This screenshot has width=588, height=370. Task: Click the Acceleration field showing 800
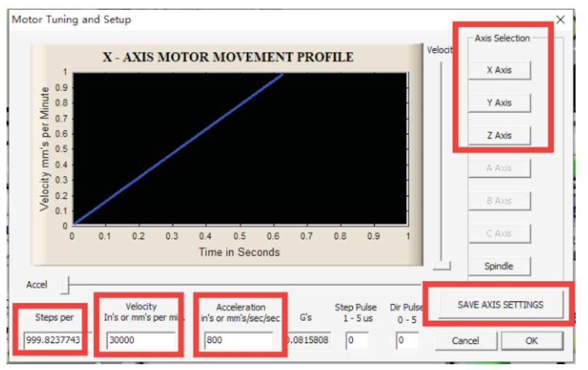point(238,340)
